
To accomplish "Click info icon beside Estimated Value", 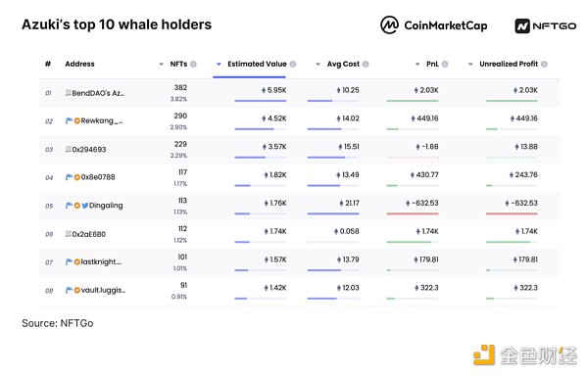I will [293, 64].
